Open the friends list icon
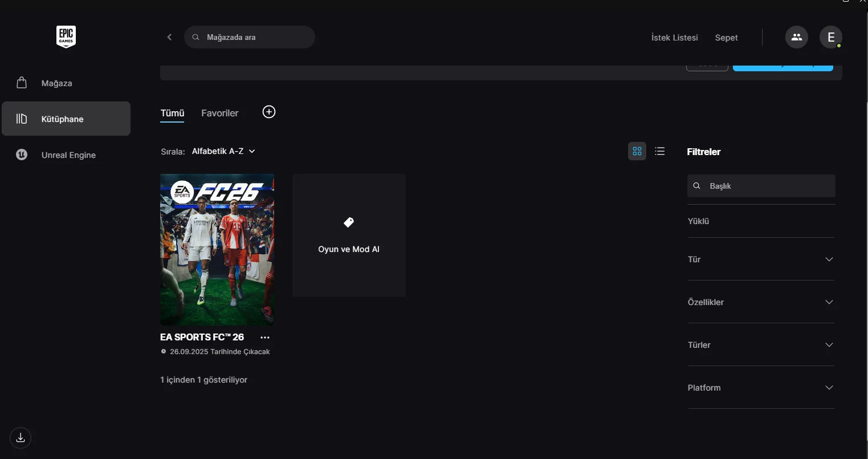Viewport: 868px width, 459px height. [x=796, y=37]
